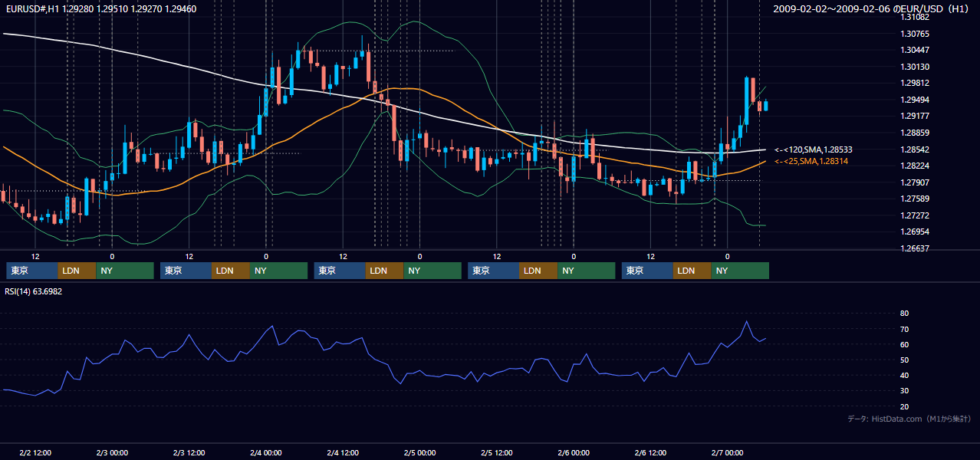Click the 1.28542 price axis label
The height and width of the screenshot is (460, 980).
pos(915,149)
